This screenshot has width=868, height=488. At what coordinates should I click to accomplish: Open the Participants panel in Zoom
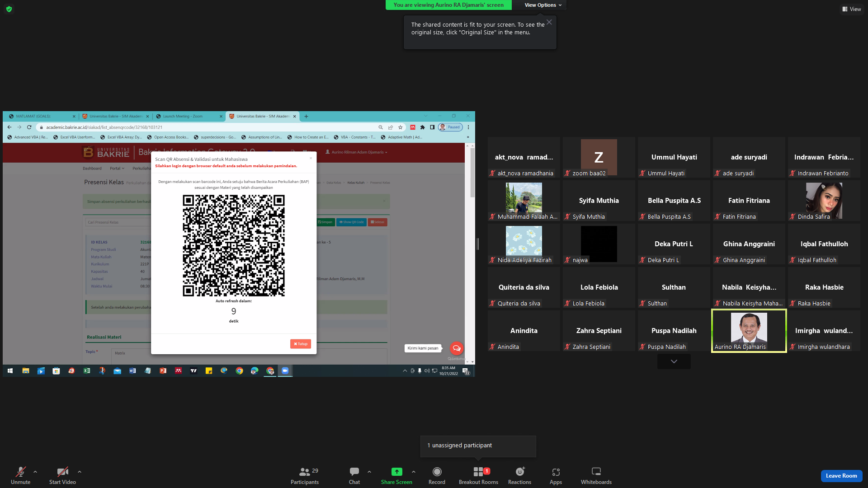point(305,476)
